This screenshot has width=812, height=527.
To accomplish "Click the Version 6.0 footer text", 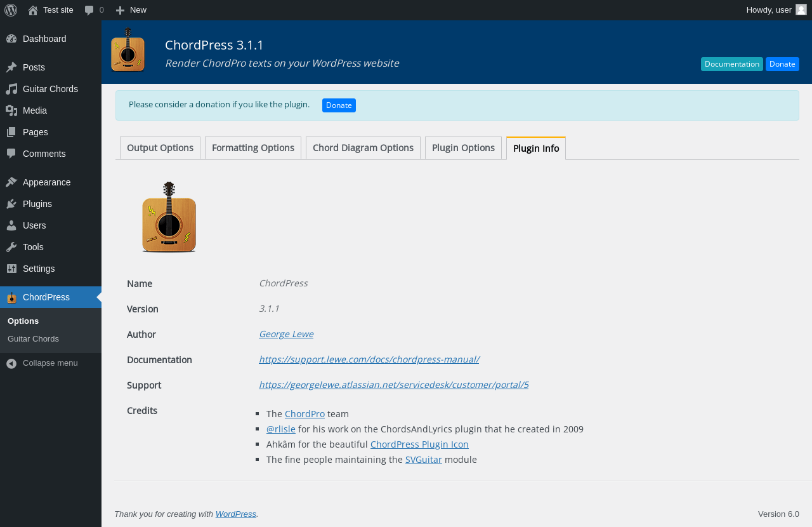I will coord(778,514).
